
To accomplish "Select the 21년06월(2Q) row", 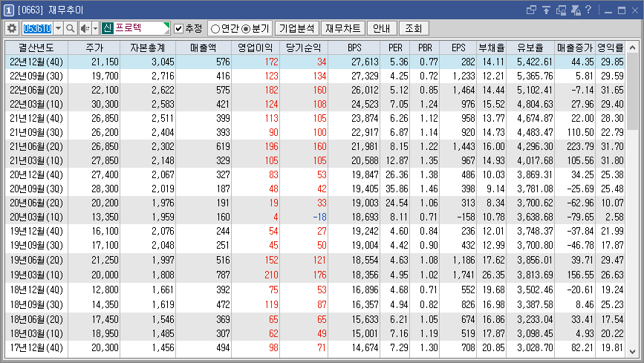I will (315, 146).
